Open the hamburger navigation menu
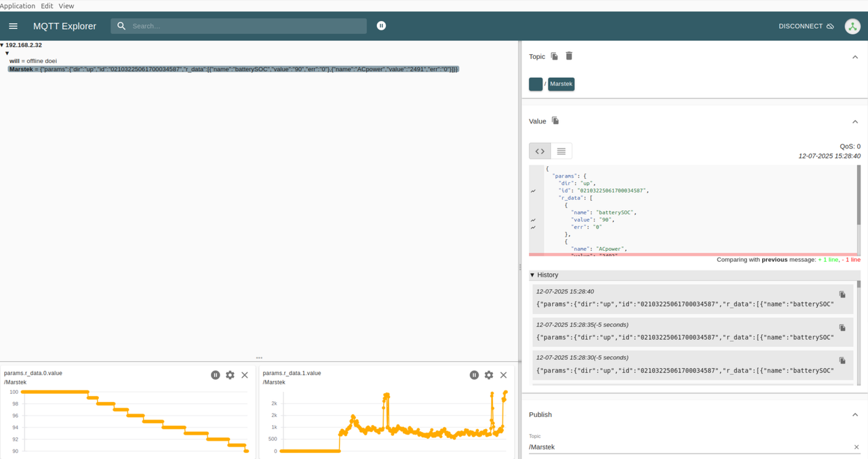The height and width of the screenshot is (459, 868). tap(13, 26)
